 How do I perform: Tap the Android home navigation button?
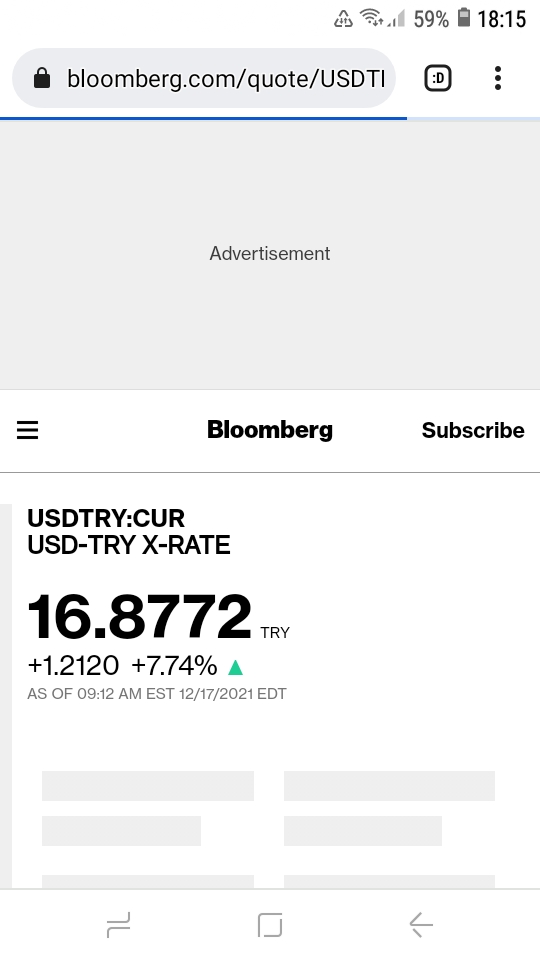click(270, 924)
